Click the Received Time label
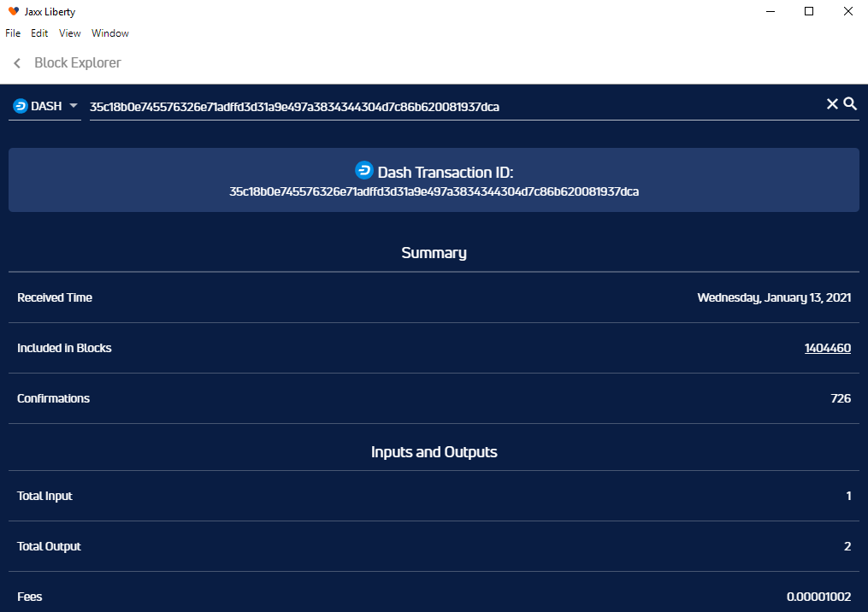 (x=55, y=297)
